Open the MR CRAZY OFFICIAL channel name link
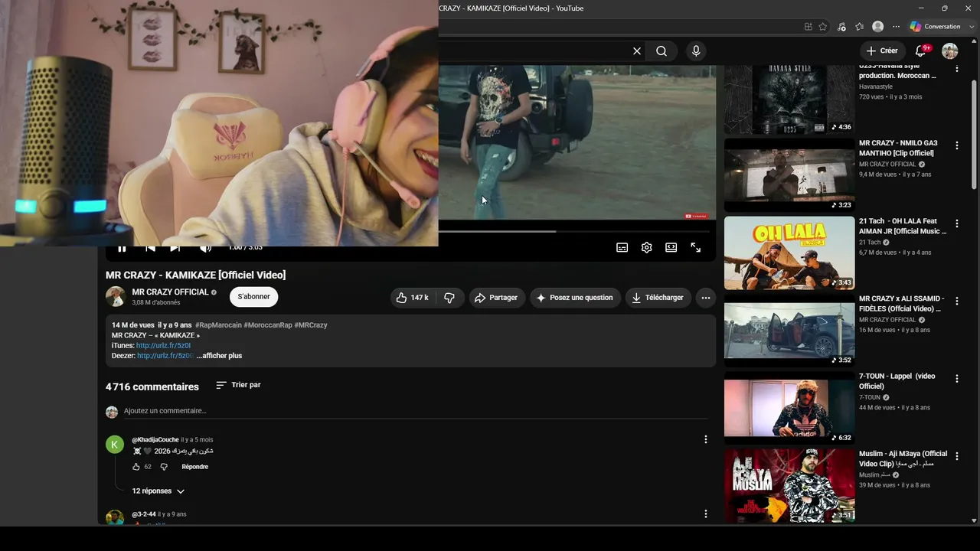 pyautogui.click(x=170, y=292)
